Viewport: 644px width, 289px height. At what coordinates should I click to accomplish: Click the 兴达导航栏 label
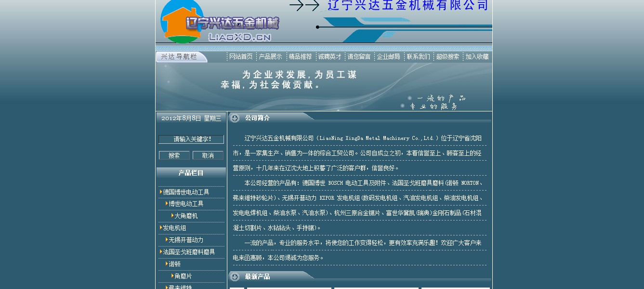click(179, 57)
